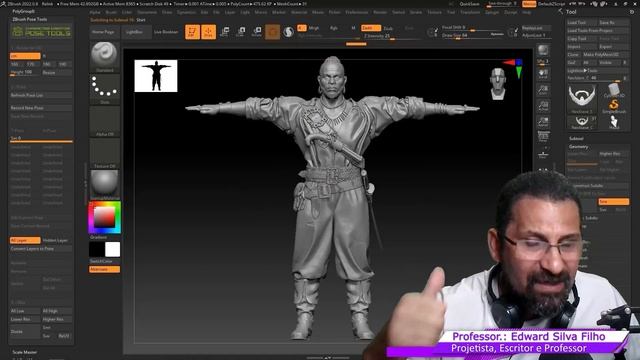Open the Document menu
This screenshot has height=360, width=640.
pos(147,12)
